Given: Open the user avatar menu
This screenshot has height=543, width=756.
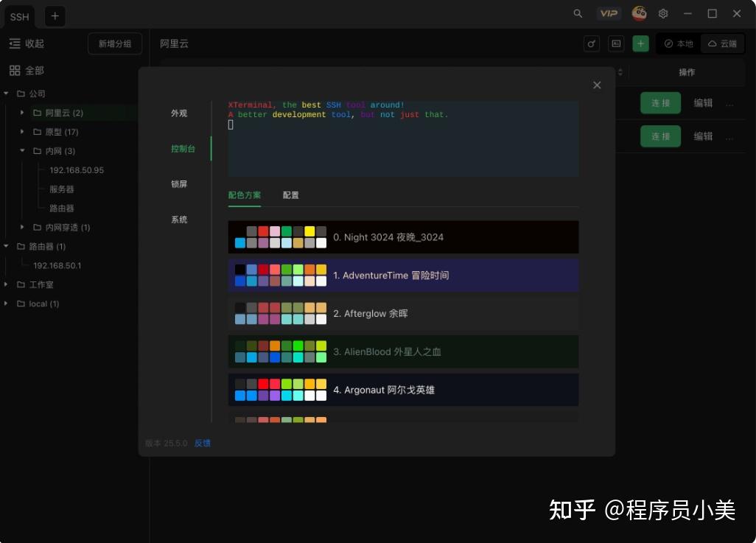Looking at the screenshot, I should pyautogui.click(x=640, y=13).
